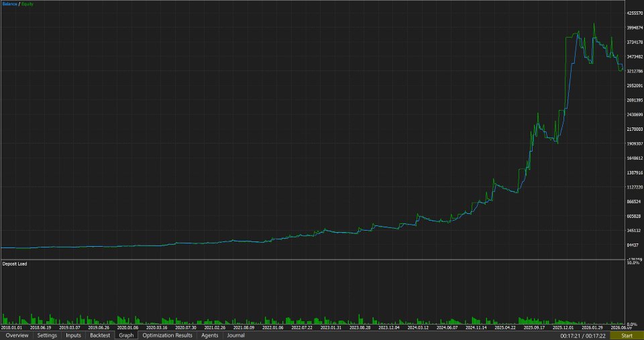
Task: Switch to the Overview tab
Action: pyautogui.click(x=17, y=335)
